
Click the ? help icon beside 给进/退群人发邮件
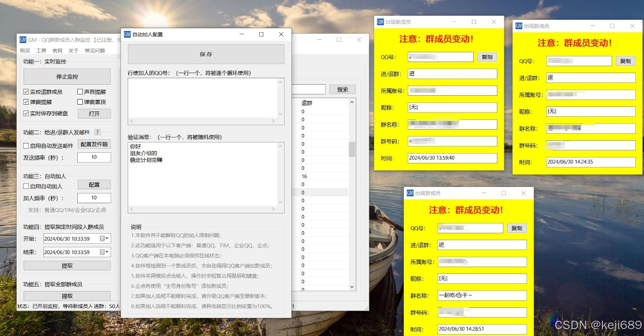click(98, 132)
